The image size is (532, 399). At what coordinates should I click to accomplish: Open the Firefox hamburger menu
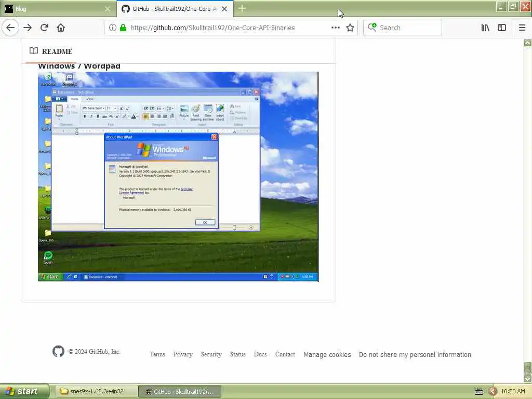(x=522, y=28)
